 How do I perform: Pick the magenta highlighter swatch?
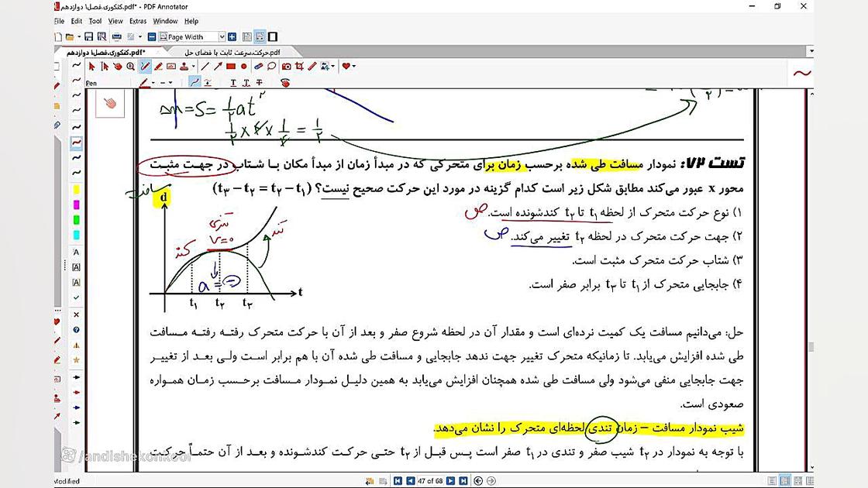(76, 204)
